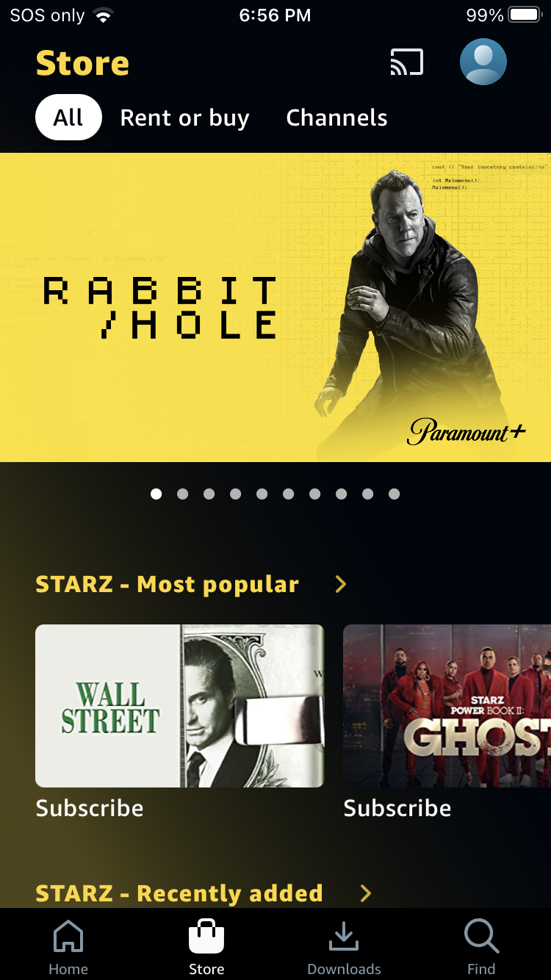
Task: Open the STARZ - Most popular heading
Action: click(x=167, y=584)
